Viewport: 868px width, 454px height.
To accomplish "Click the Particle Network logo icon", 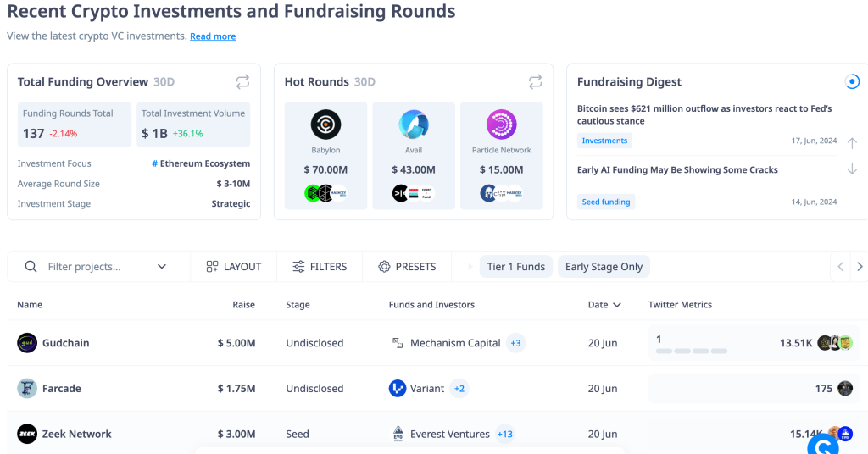I will point(501,125).
